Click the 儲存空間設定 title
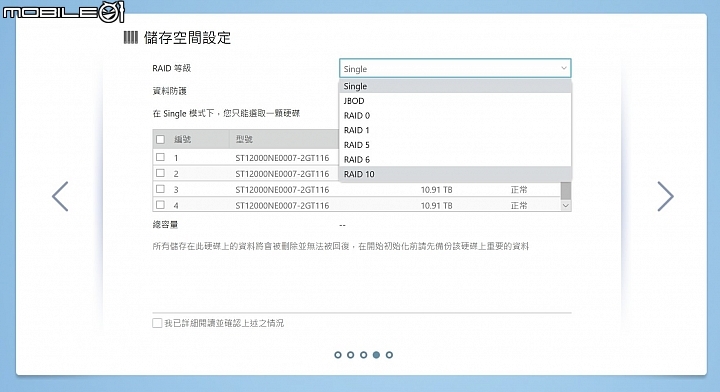Image resolution: width=720 pixels, height=392 pixels. 187,38
